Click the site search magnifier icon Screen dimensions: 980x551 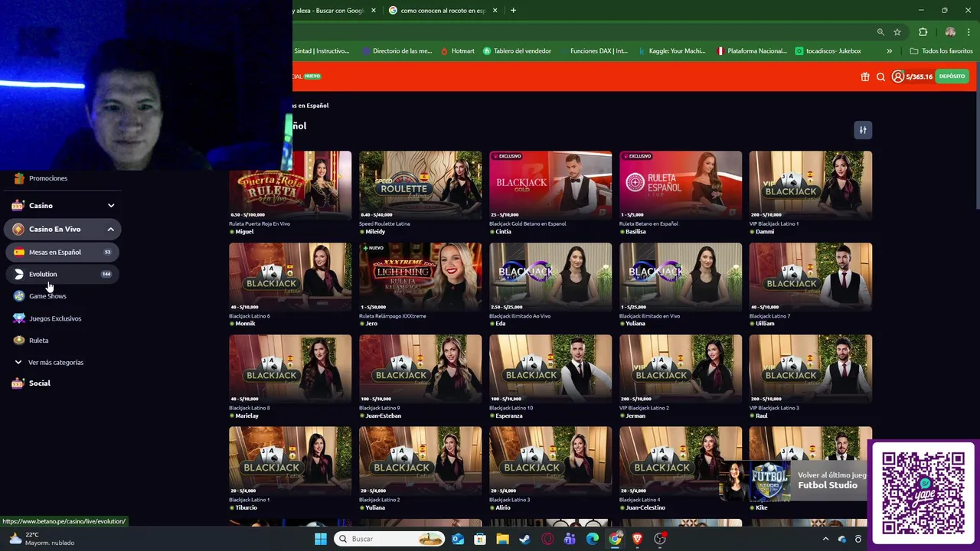coord(880,77)
